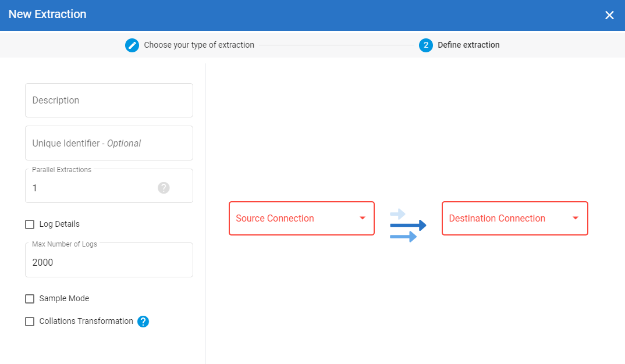Click the New Extraction dialog title
This screenshot has height=364, width=625.
pyautogui.click(x=47, y=15)
